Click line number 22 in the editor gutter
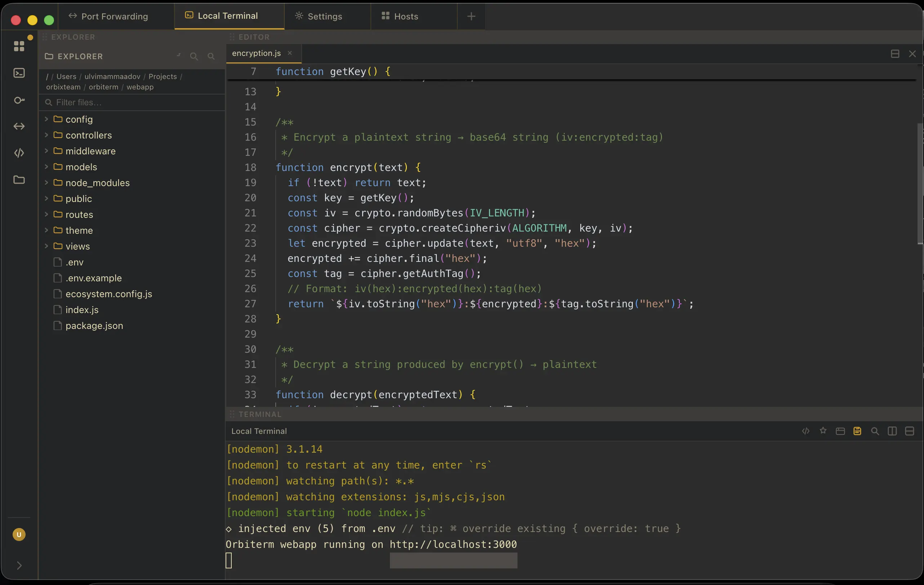This screenshot has height=585, width=924. pos(250,228)
